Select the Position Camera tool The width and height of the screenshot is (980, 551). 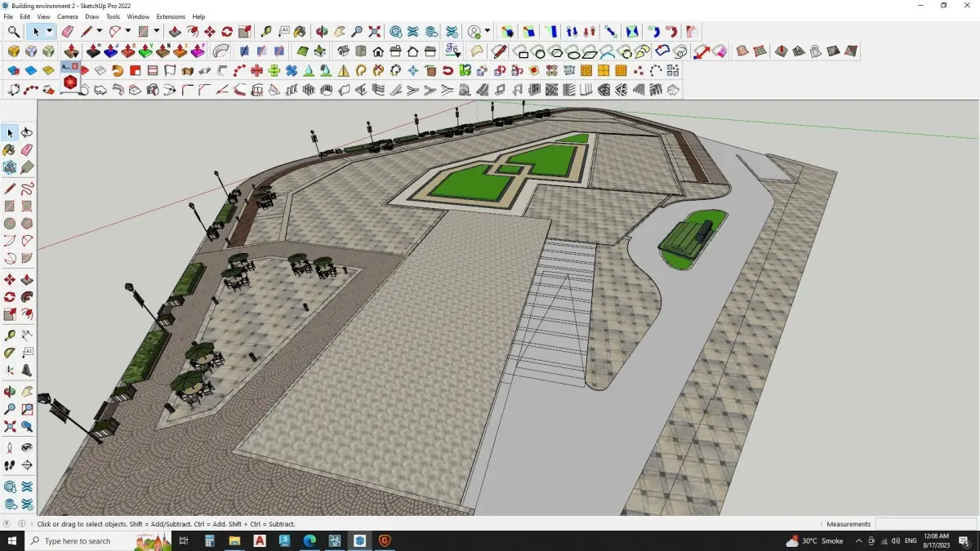(x=10, y=447)
